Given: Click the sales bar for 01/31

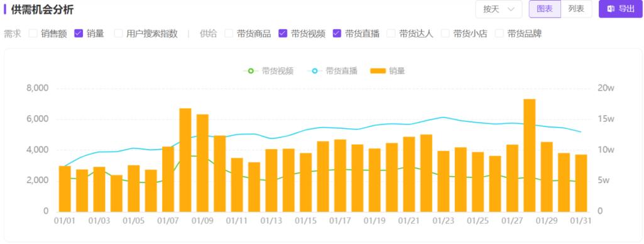Looking at the screenshot, I should (581, 183).
